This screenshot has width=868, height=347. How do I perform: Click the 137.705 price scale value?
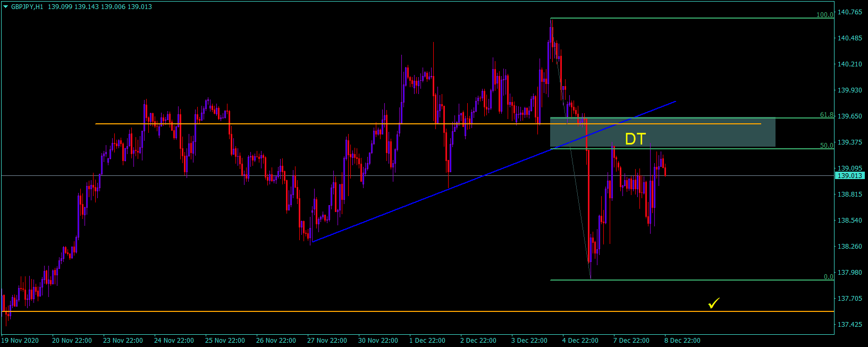tap(850, 299)
